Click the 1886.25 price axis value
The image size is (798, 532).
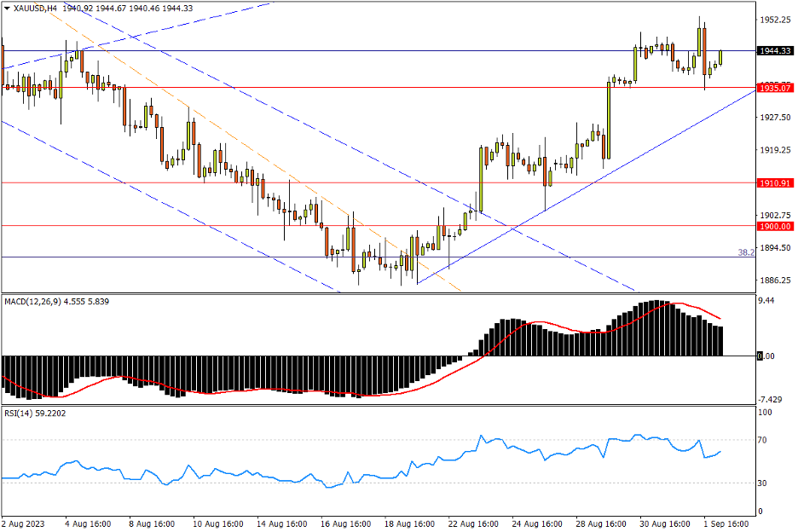coord(775,280)
